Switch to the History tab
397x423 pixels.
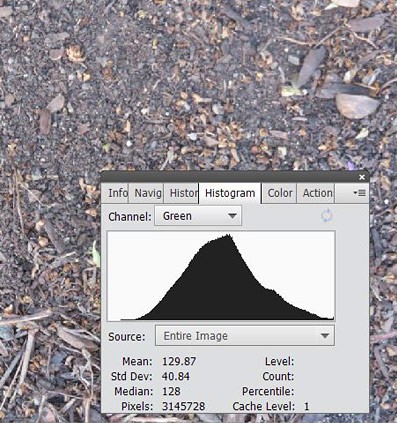(181, 193)
